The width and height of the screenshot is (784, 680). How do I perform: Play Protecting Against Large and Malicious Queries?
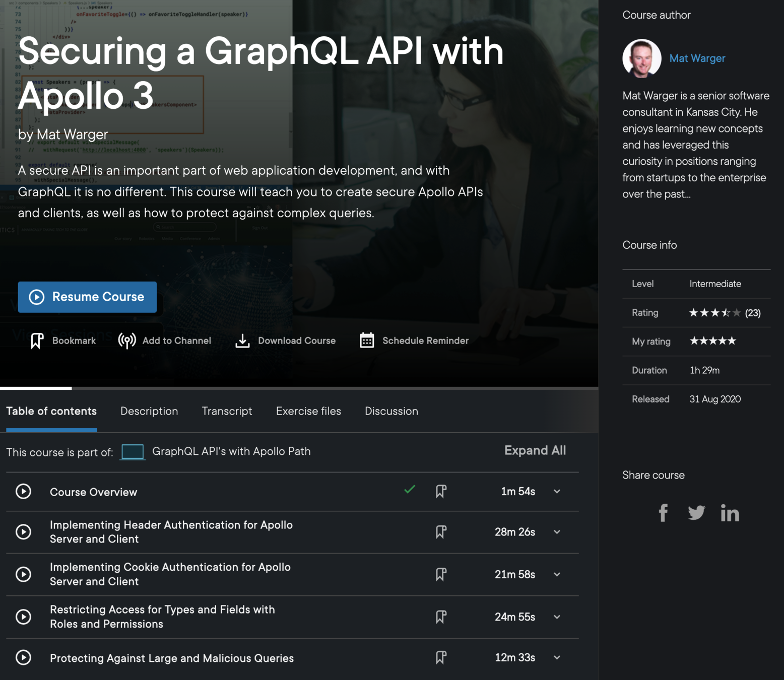coord(23,657)
